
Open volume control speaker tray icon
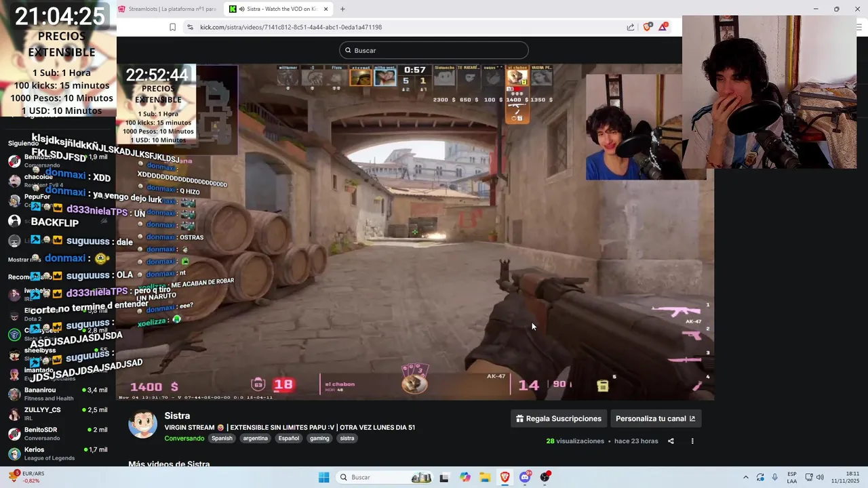[820, 477]
